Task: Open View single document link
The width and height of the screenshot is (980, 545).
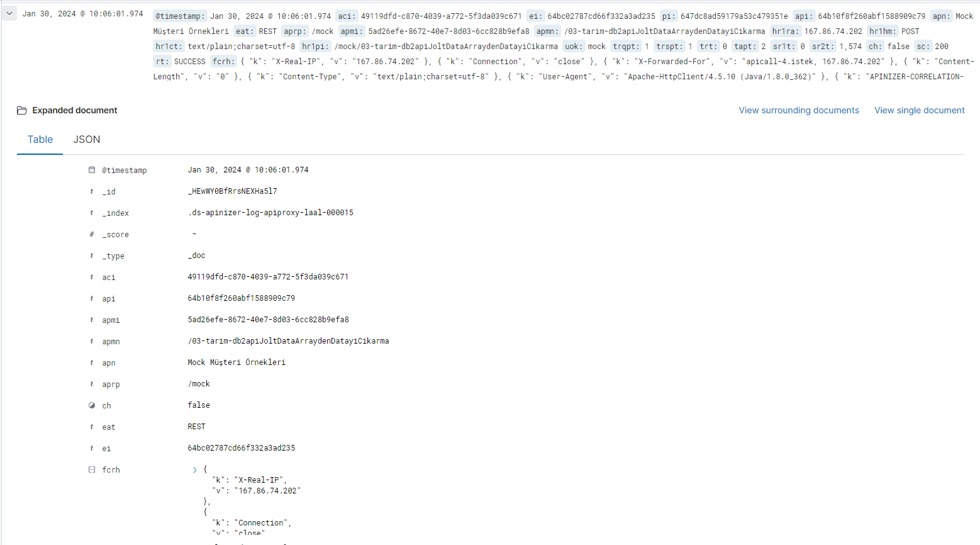Action: [x=919, y=110]
